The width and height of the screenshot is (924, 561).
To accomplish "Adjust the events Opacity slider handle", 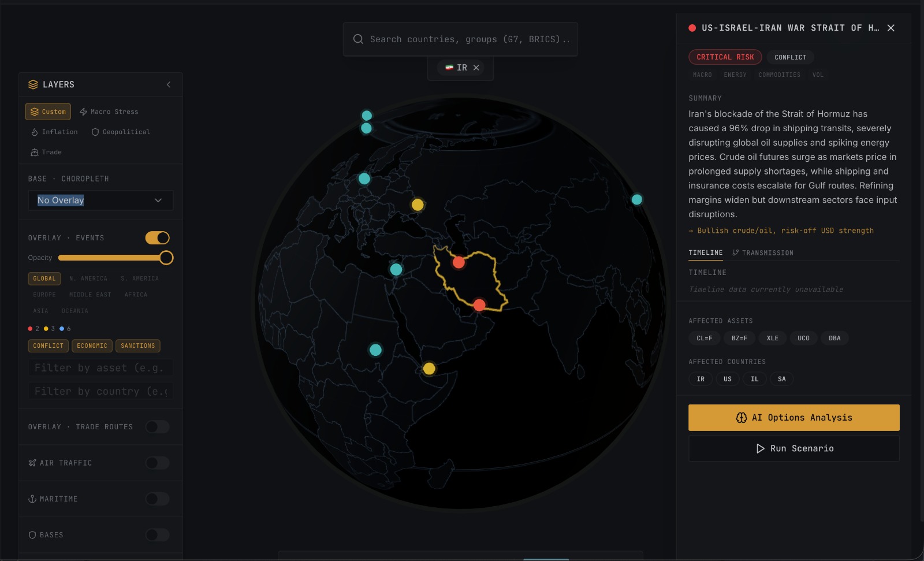I will point(166,258).
